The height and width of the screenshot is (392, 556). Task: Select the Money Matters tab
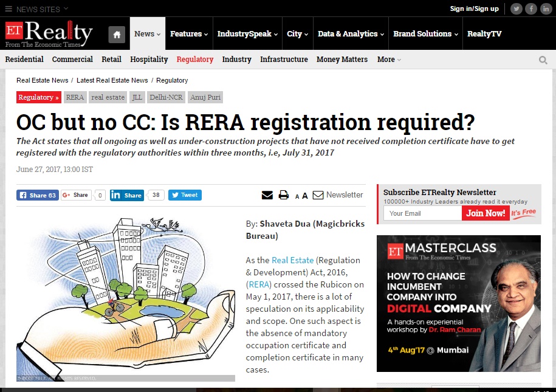click(342, 60)
